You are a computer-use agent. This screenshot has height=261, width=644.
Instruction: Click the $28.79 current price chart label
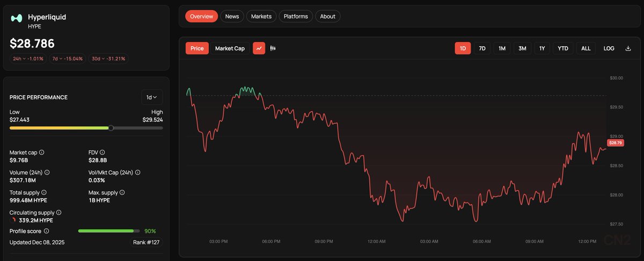[615, 143]
